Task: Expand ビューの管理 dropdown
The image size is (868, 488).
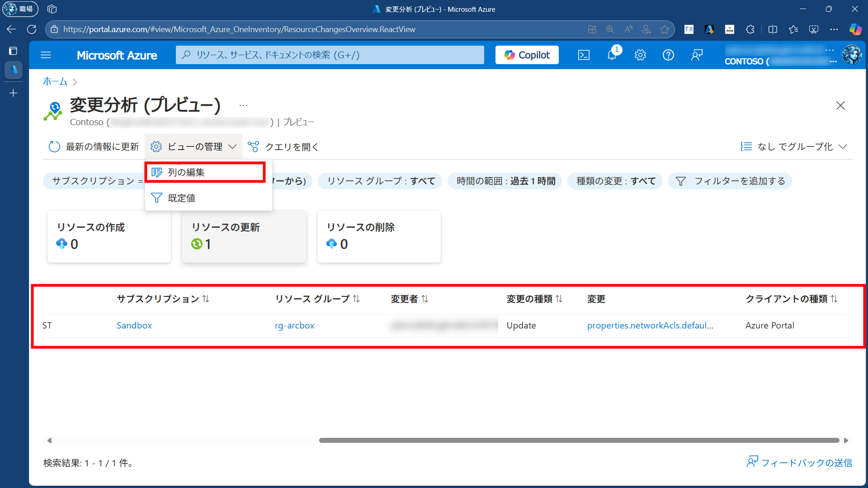Action: (x=193, y=147)
